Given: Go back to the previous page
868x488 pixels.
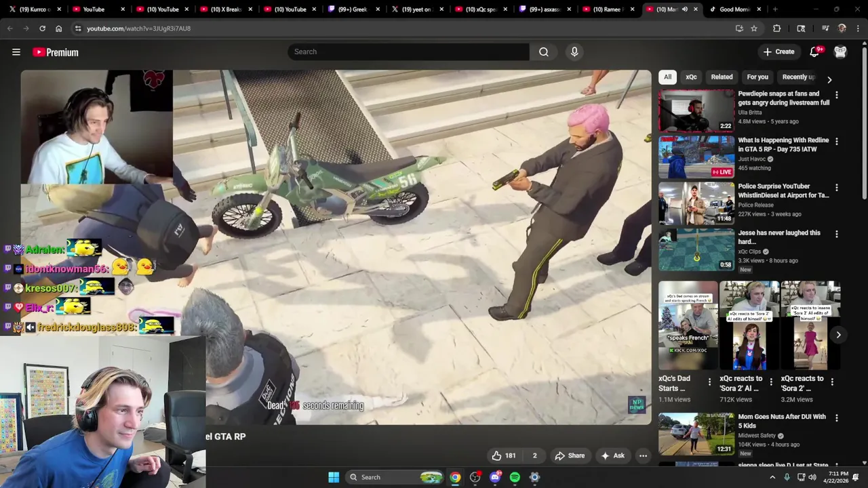Looking at the screenshot, I should pyautogui.click(x=10, y=28).
